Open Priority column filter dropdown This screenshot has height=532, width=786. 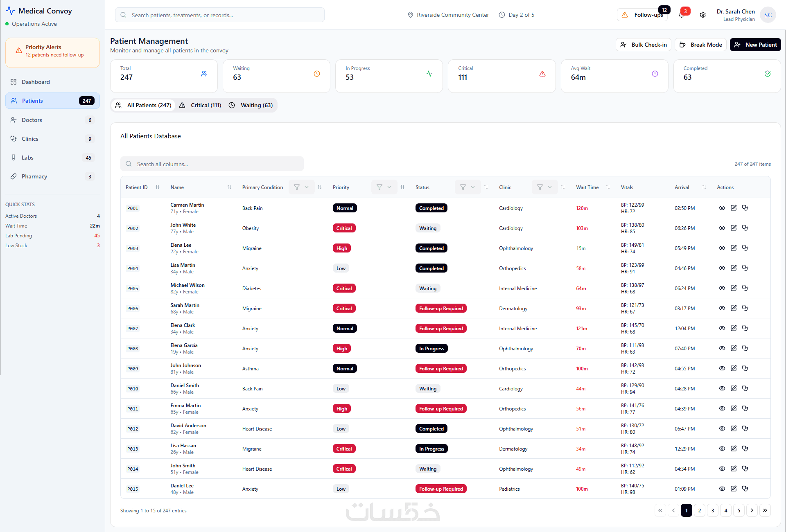tap(384, 187)
